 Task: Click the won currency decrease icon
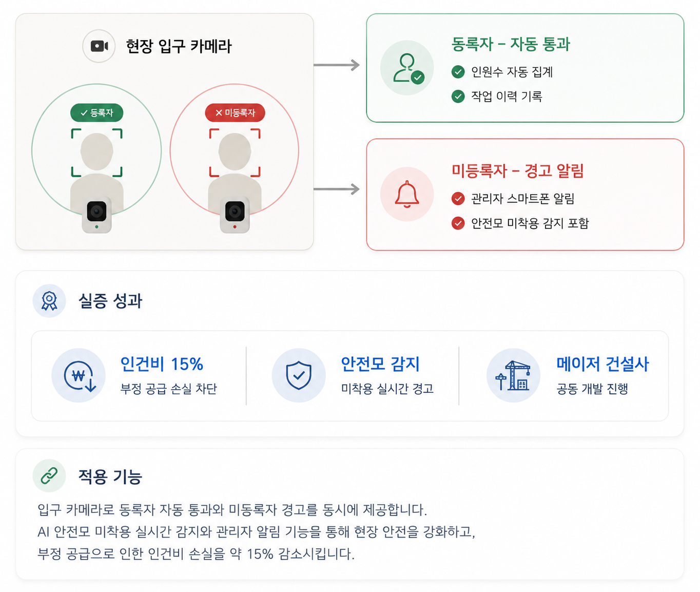(79, 375)
